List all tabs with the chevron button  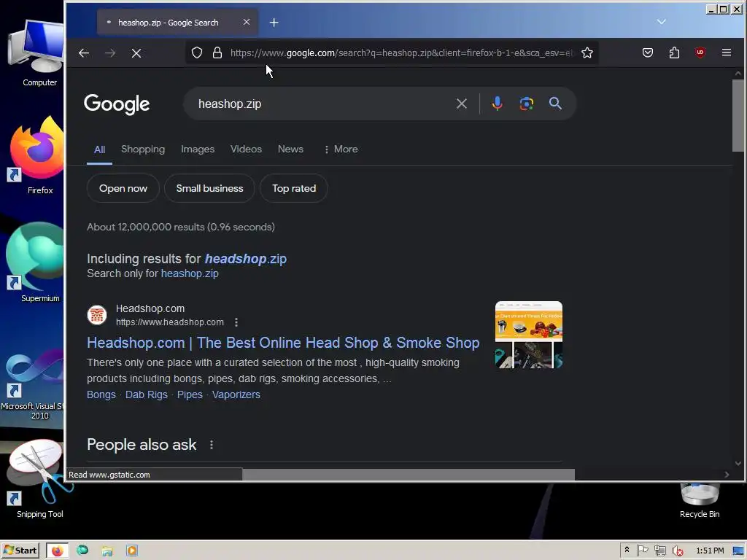pos(661,22)
